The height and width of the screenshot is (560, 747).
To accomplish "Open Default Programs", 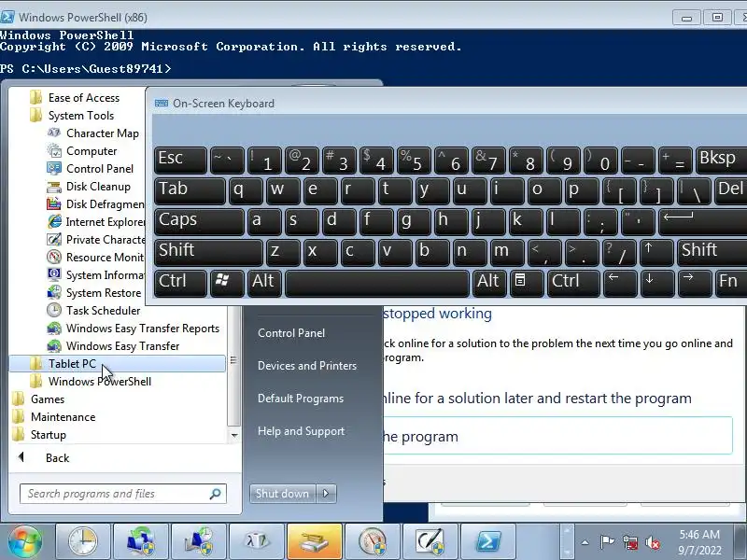I will pos(300,399).
